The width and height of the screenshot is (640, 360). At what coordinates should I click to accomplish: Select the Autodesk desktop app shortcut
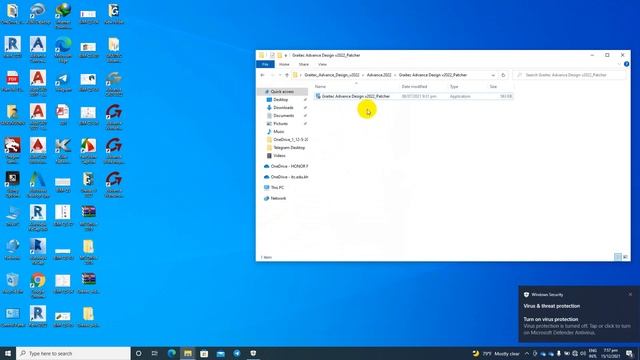point(38,184)
